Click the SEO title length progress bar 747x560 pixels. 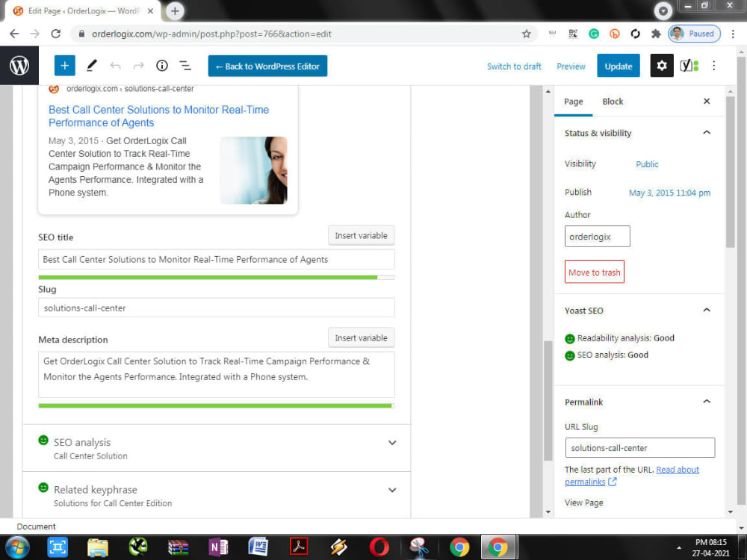click(217, 277)
